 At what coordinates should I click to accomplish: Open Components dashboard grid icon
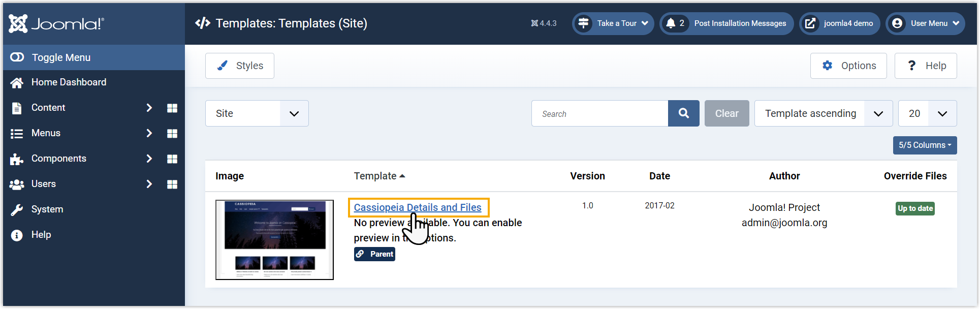tap(172, 159)
